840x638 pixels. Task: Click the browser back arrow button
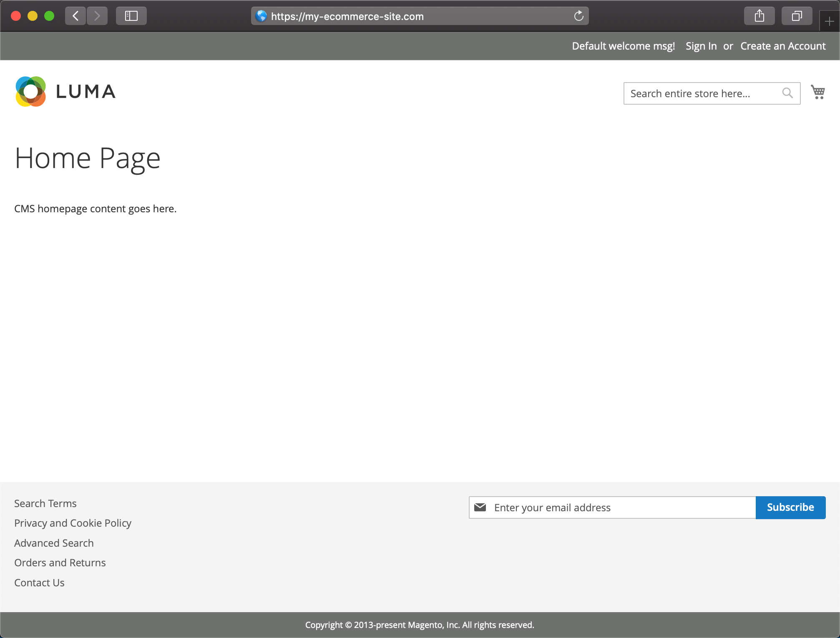75,16
